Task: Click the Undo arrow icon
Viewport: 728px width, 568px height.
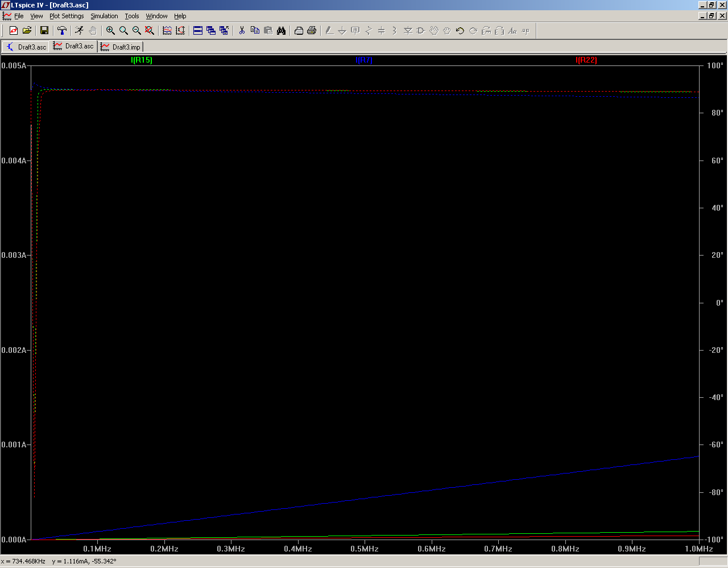Action: [460, 31]
